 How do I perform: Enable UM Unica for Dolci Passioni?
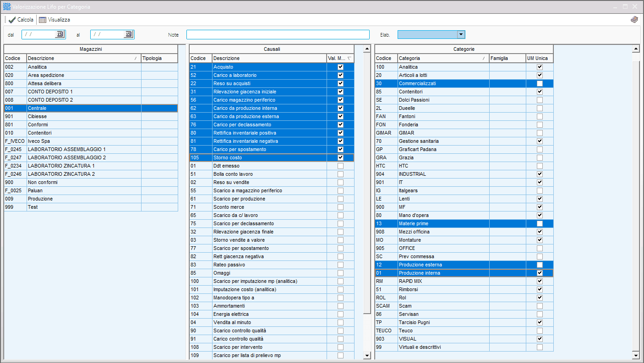[x=540, y=100]
